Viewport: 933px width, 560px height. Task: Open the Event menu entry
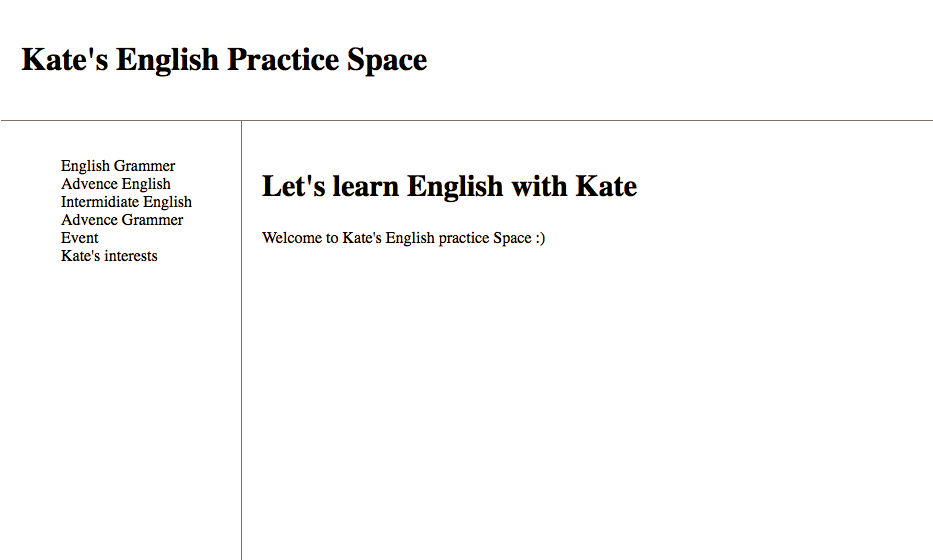(x=79, y=238)
